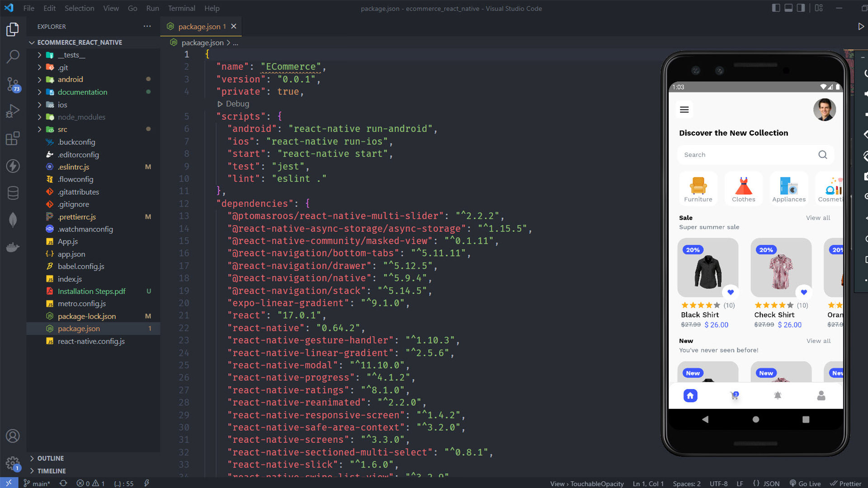Toggle panel layout button in title bar
Viewport: 868px width, 488px height.
(788, 8)
